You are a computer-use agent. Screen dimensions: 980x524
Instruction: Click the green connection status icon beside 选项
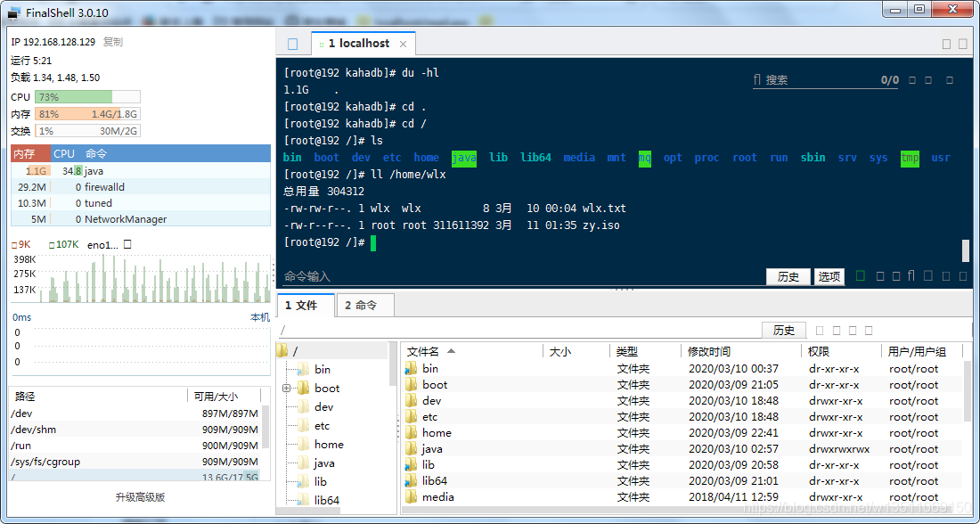[860, 276]
